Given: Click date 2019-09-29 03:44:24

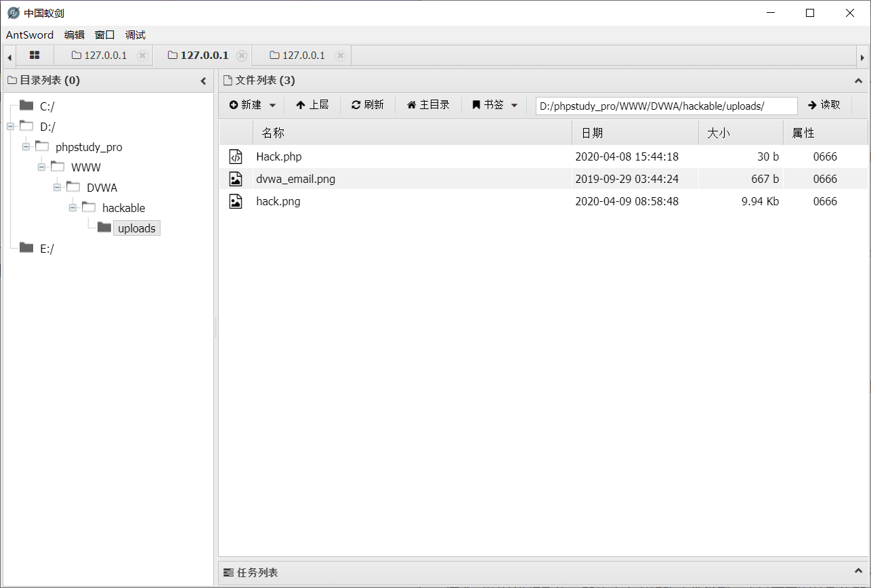Looking at the screenshot, I should tap(627, 180).
